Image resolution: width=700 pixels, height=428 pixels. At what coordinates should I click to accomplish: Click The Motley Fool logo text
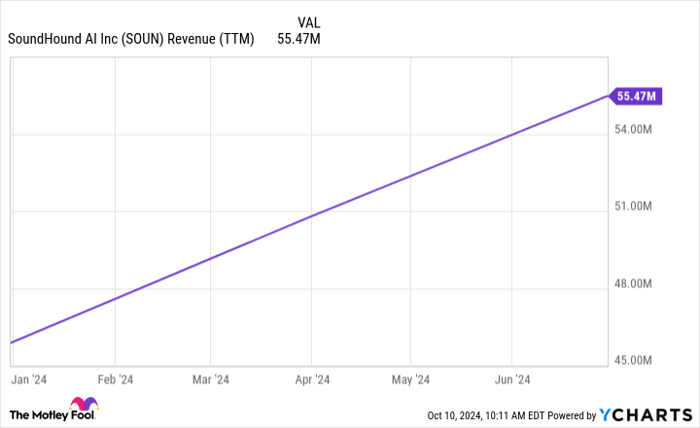[x=52, y=415]
